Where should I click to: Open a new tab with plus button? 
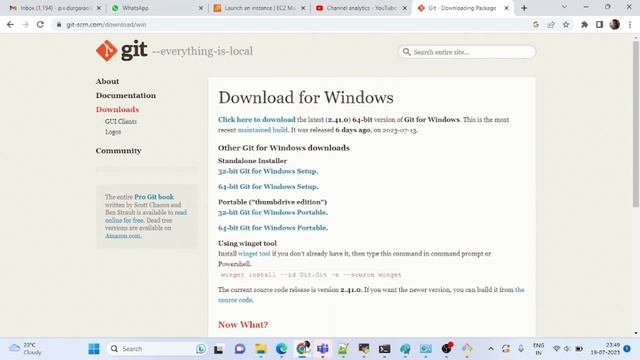[524, 8]
